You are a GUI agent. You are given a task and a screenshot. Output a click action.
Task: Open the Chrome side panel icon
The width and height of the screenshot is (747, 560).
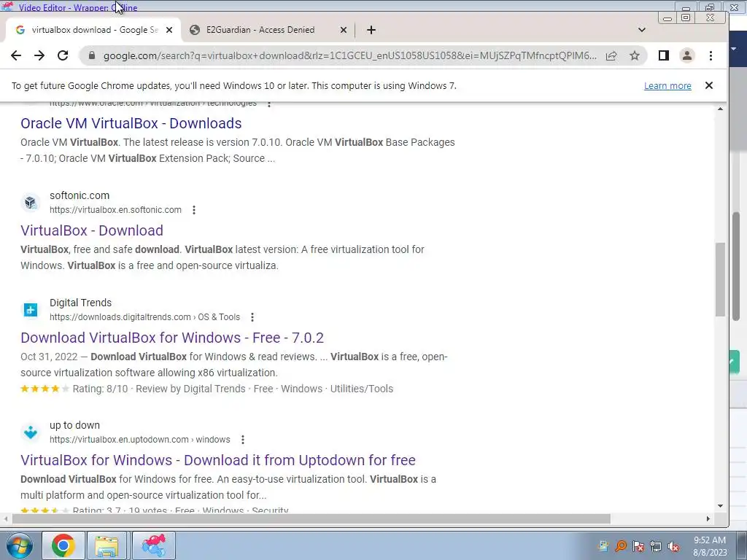[x=664, y=55]
